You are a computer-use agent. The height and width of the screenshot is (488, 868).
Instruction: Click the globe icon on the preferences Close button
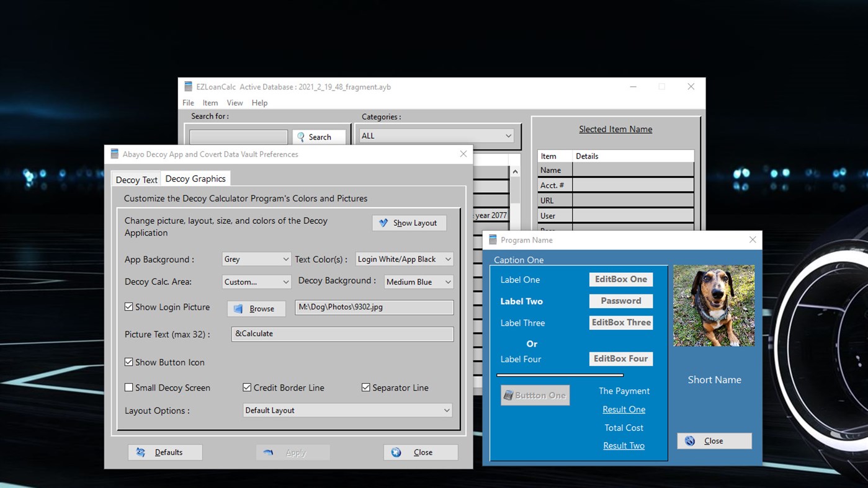pyautogui.click(x=397, y=452)
